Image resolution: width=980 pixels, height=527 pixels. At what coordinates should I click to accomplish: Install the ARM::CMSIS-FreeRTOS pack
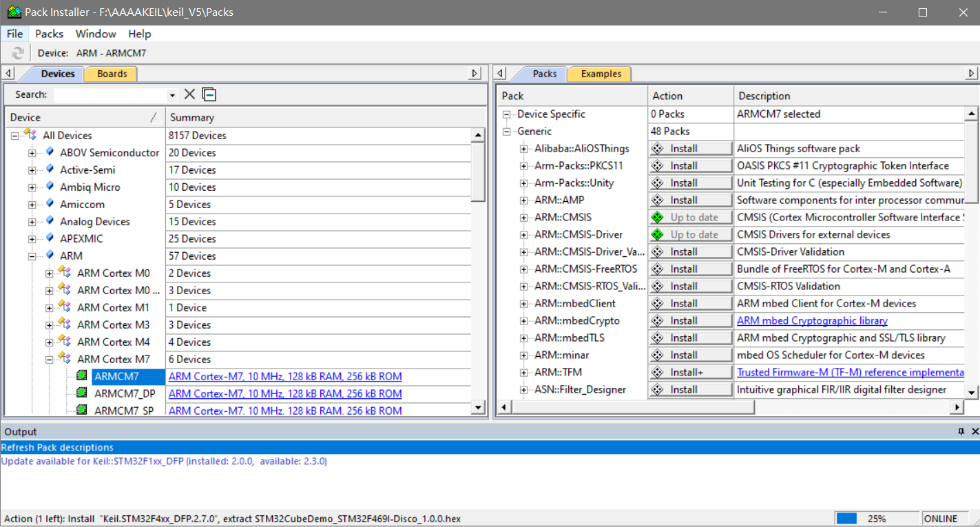coord(690,269)
